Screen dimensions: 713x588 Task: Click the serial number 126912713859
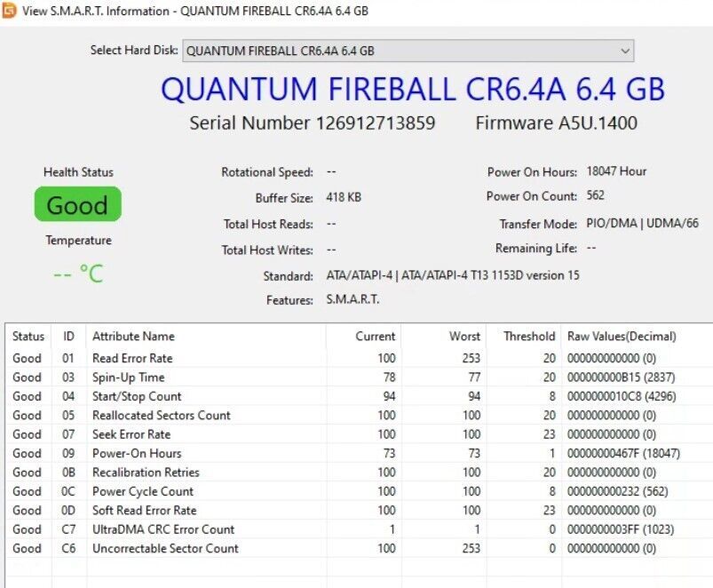pos(375,123)
